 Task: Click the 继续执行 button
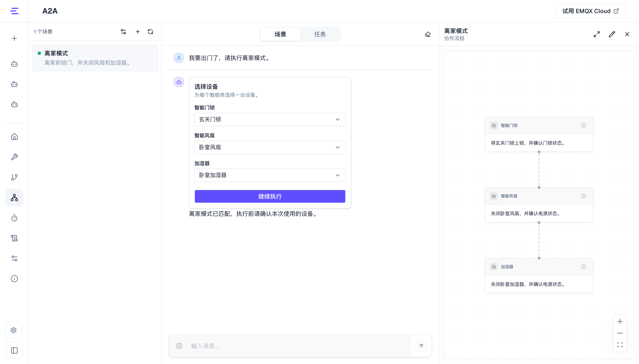[x=270, y=197]
